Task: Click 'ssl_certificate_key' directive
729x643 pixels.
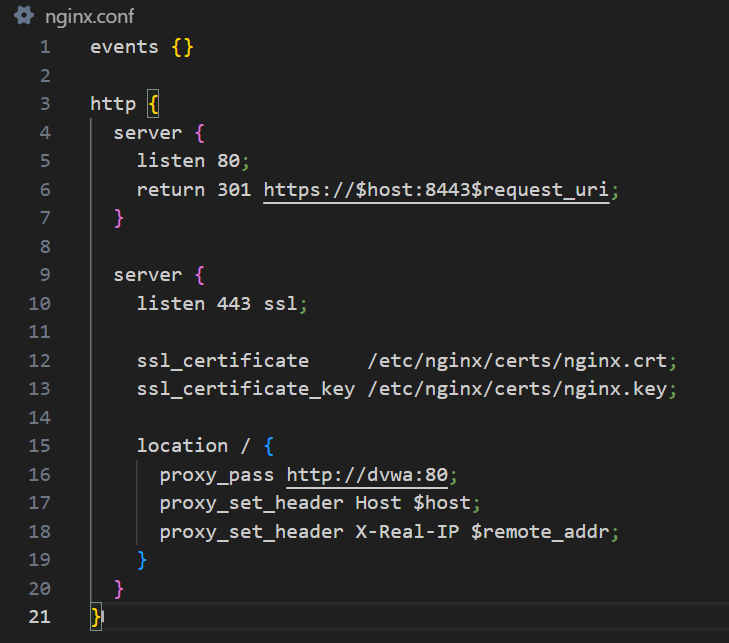Action: click(245, 389)
